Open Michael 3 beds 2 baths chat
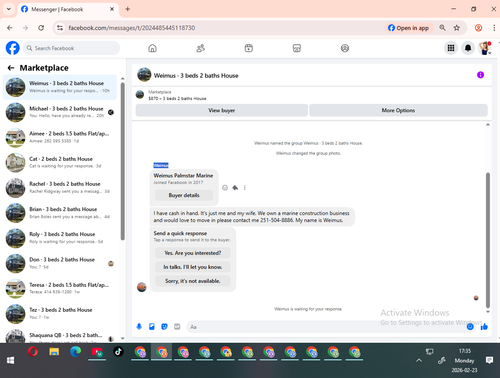 [60, 112]
